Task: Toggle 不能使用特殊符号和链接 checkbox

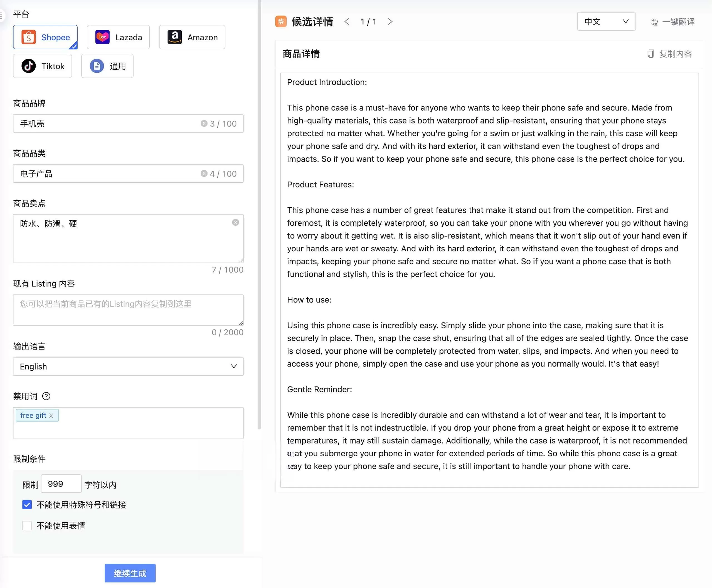Action: (27, 505)
